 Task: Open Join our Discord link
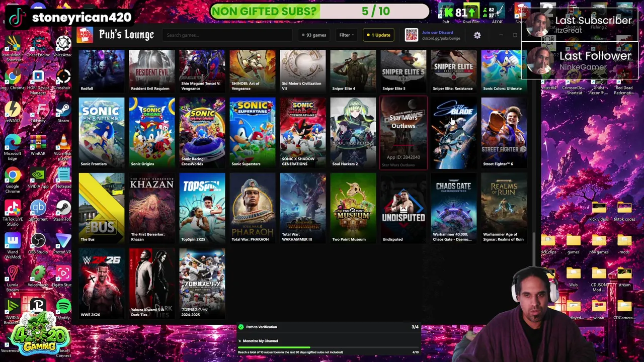click(x=437, y=33)
